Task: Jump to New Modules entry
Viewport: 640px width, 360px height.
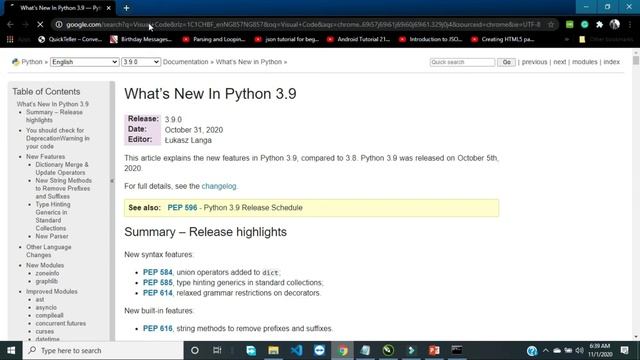Action: [45, 265]
